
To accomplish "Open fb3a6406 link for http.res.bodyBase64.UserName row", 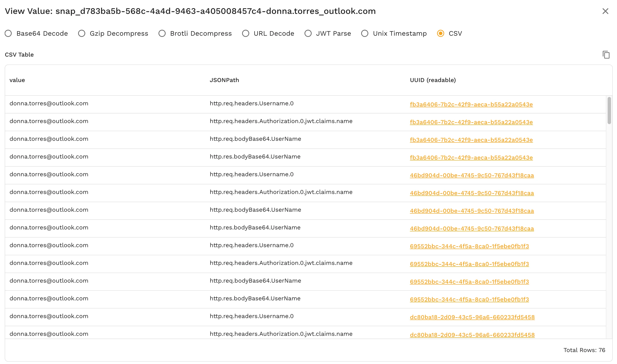I will (x=471, y=158).
